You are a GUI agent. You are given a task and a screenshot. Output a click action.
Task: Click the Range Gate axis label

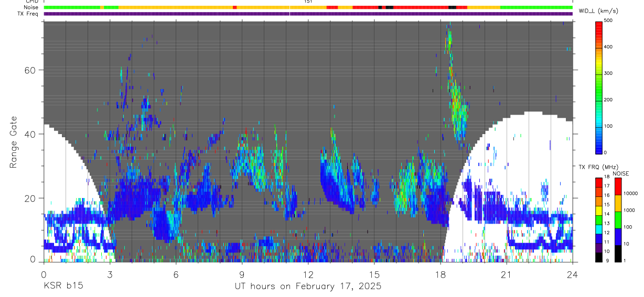pyautogui.click(x=13, y=142)
